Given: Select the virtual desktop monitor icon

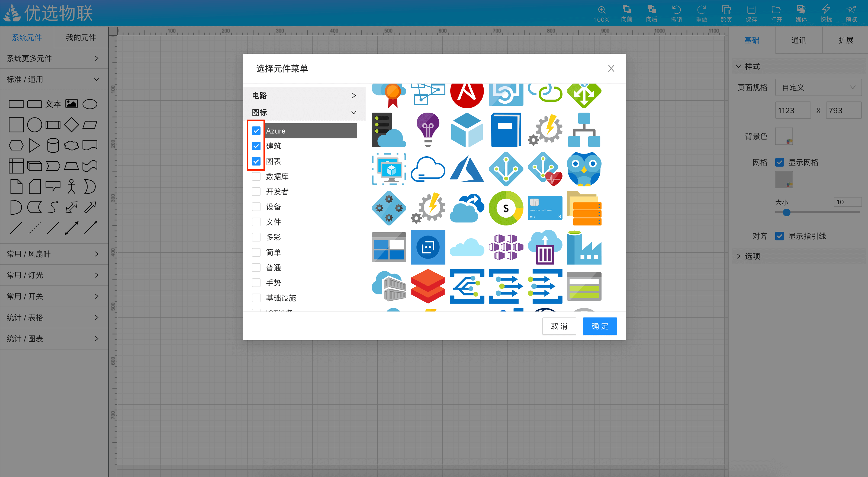Looking at the screenshot, I should tap(389, 169).
